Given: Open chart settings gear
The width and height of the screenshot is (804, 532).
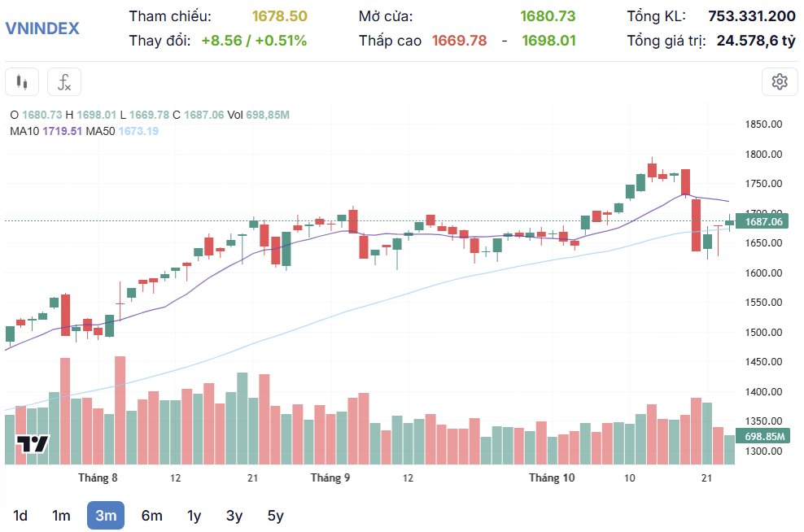Looking at the screenshot, I should pyautogui.click(x=780, y=81).
